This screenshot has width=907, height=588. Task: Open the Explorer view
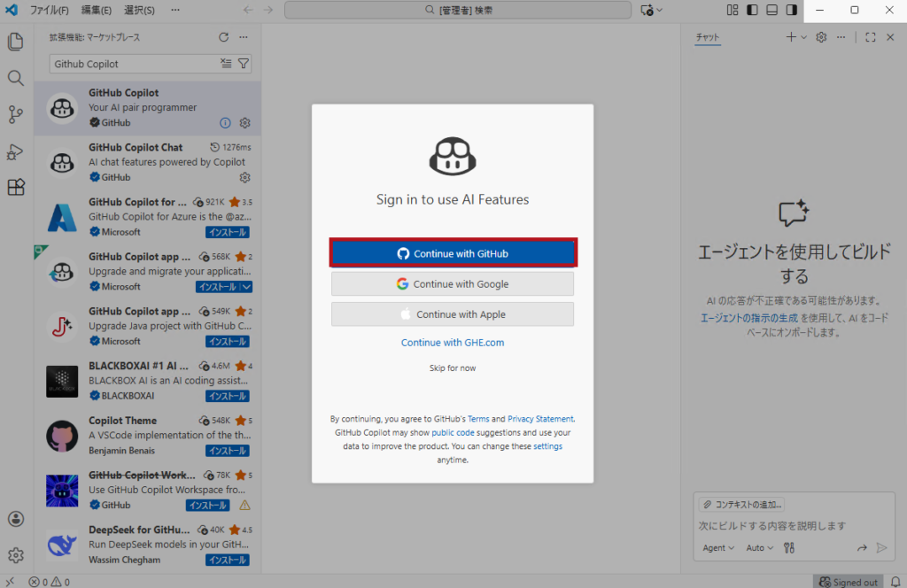pyautogui.click(x=15, y=41)
